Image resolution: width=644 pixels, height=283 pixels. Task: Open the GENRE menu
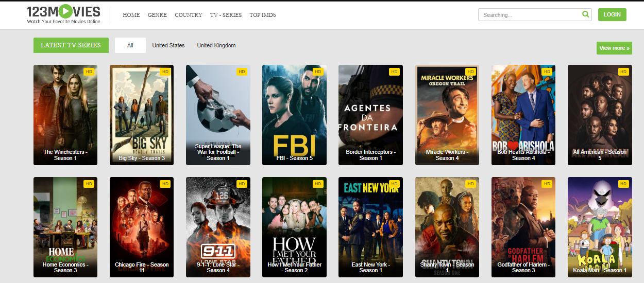click(157, 15)
